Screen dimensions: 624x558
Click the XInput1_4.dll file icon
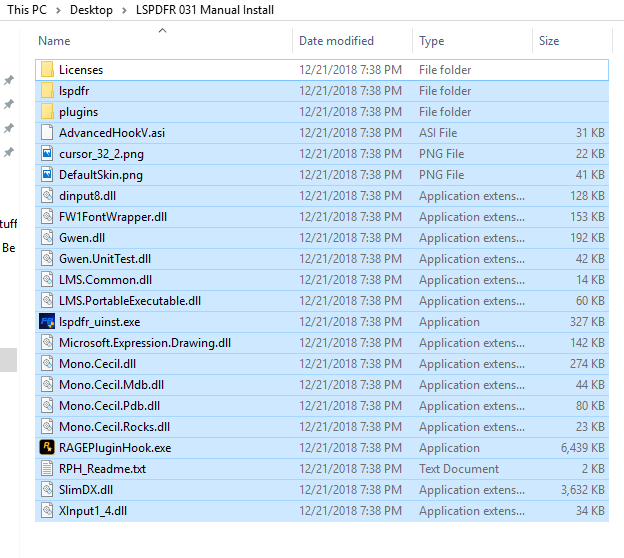(47, 511)
